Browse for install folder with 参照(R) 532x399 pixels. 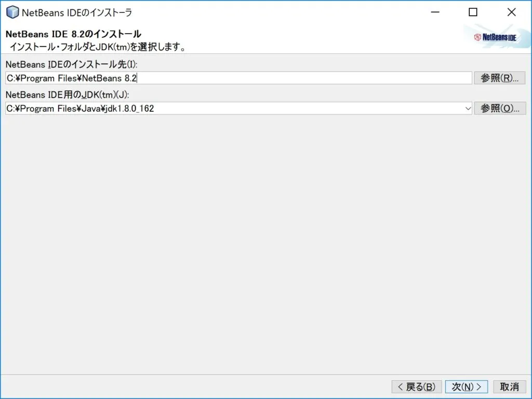pyautogui.click(x=499, y=78)
